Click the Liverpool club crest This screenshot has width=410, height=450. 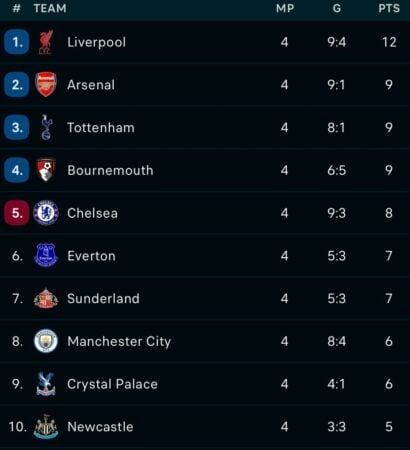(46, 42)
